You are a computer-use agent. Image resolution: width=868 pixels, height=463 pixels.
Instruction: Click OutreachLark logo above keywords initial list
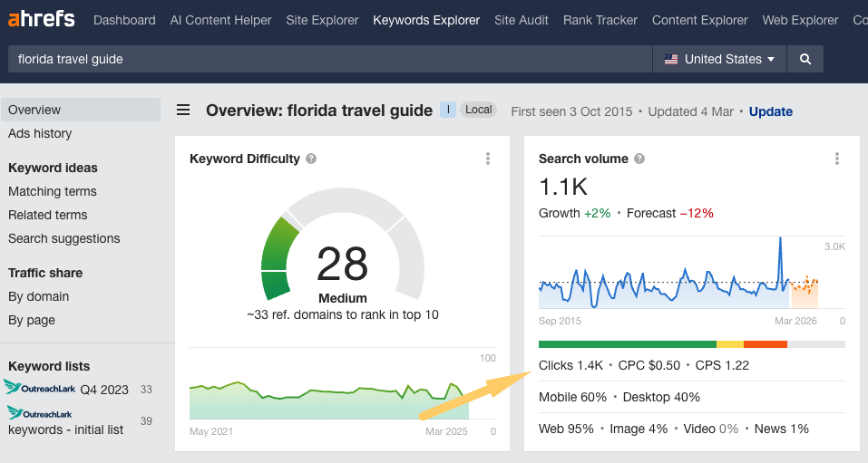(x=40, y=412)
